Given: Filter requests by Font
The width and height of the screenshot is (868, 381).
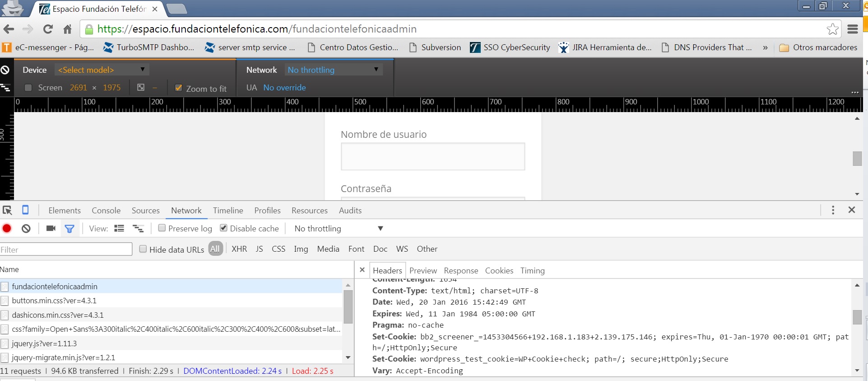Looking at the screenshot, I should coord(356,249).
